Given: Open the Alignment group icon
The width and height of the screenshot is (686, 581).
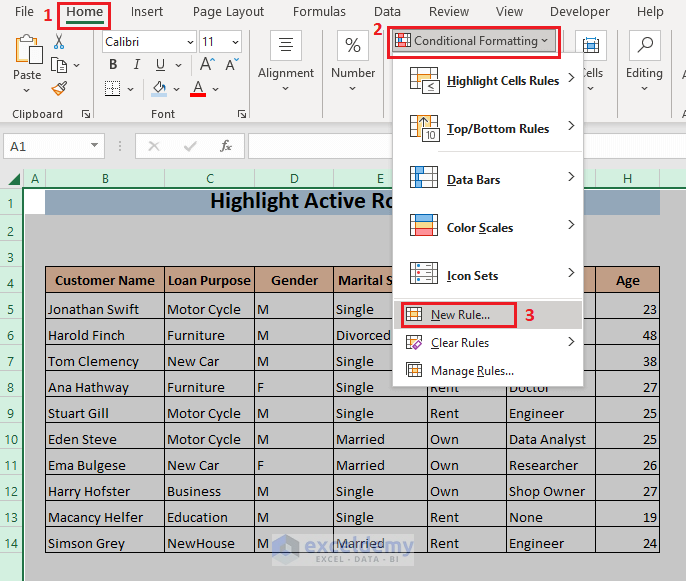Looking at the screenshot, I should click(286, 46).
